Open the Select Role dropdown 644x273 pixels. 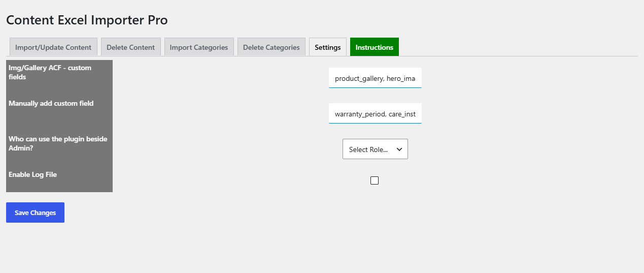pyautogui.click(x=375, y=149)
